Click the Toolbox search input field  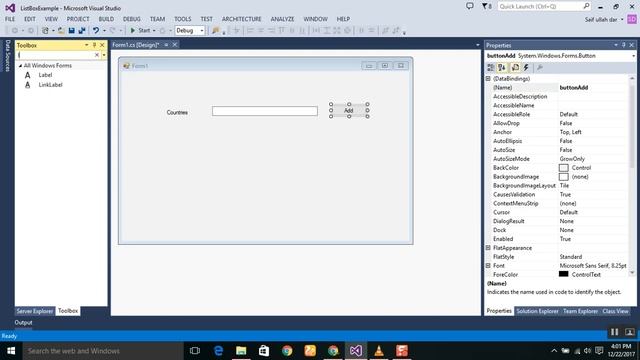pyautogui.click(x=56, y=55)
